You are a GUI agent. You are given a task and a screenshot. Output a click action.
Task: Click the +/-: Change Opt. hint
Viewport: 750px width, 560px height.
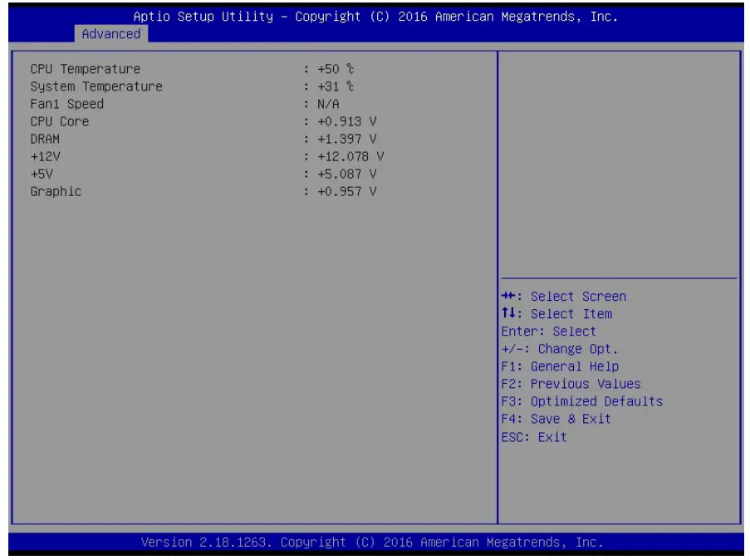(x=560, y=349)
